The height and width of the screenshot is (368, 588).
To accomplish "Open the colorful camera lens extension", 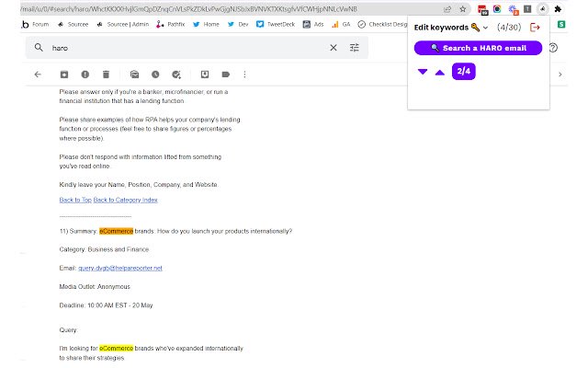I will point(497,9).
